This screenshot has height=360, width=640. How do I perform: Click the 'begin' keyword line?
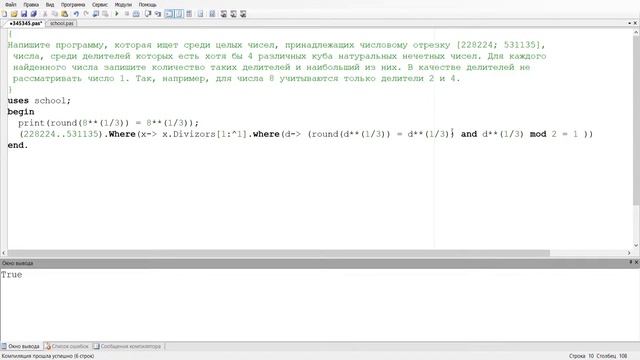(x=21, y=112)
